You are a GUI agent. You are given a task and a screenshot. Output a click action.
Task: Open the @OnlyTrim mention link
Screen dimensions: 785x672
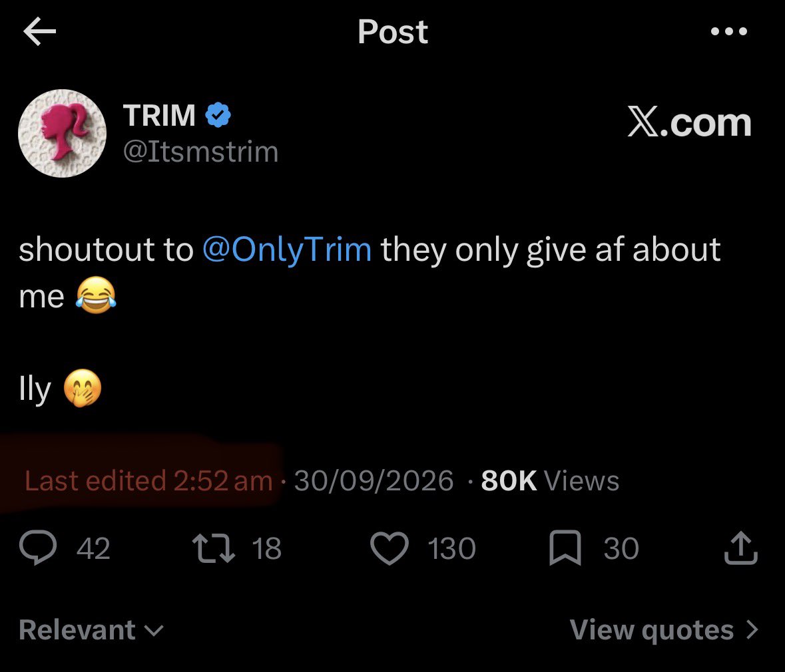pyautogui.click(x=287, y=250)
